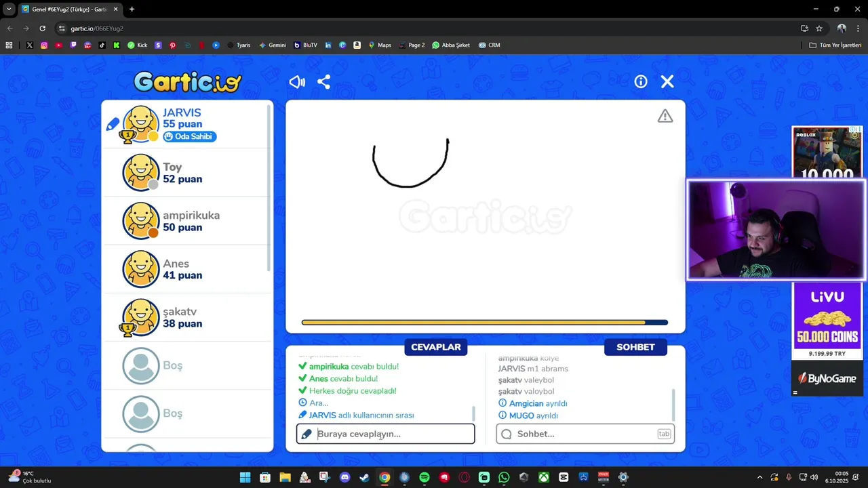
Task: Open the Chrome apps grid
Action: (x=9, y=45)
